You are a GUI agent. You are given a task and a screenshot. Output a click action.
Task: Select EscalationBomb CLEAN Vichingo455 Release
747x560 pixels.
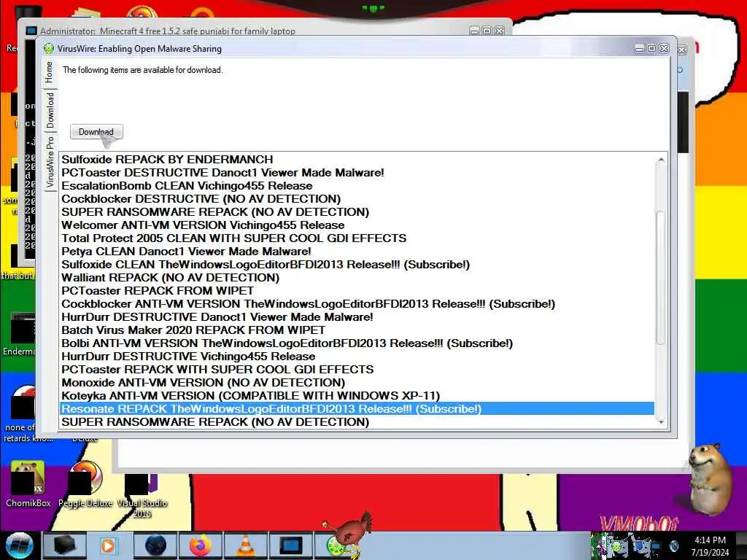[x=357, y=186]
